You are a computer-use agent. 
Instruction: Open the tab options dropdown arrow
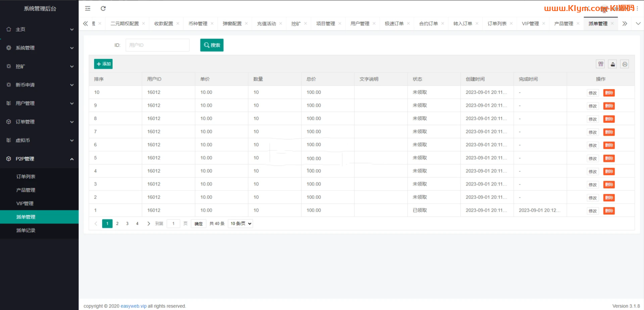(x=638, y=24)
